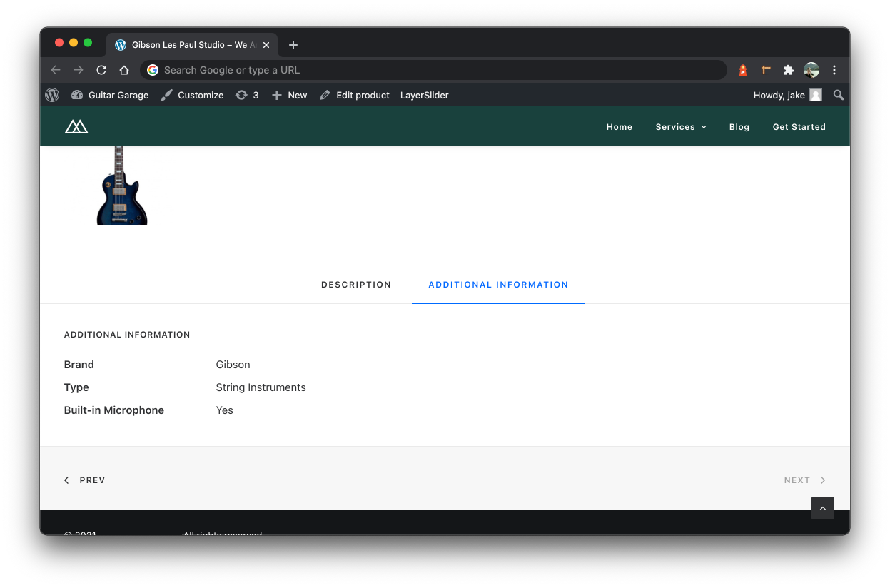Image resolution: width=890 pixels, height=588 pixels.
Task: Click the Chrome profile avatar
Action: (811, 70)
